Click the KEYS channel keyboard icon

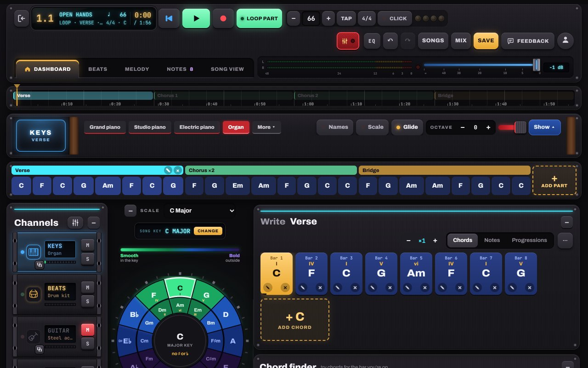[34, 252]
